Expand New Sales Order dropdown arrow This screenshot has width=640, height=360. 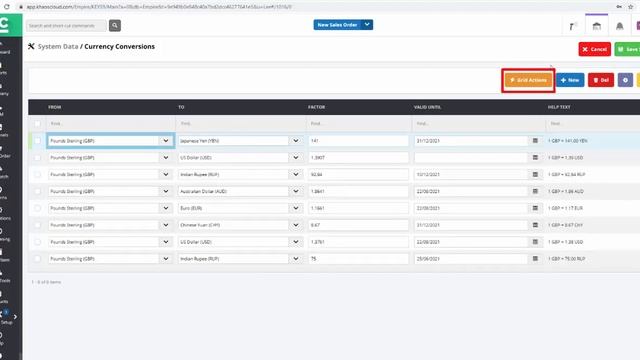[367, 24]
